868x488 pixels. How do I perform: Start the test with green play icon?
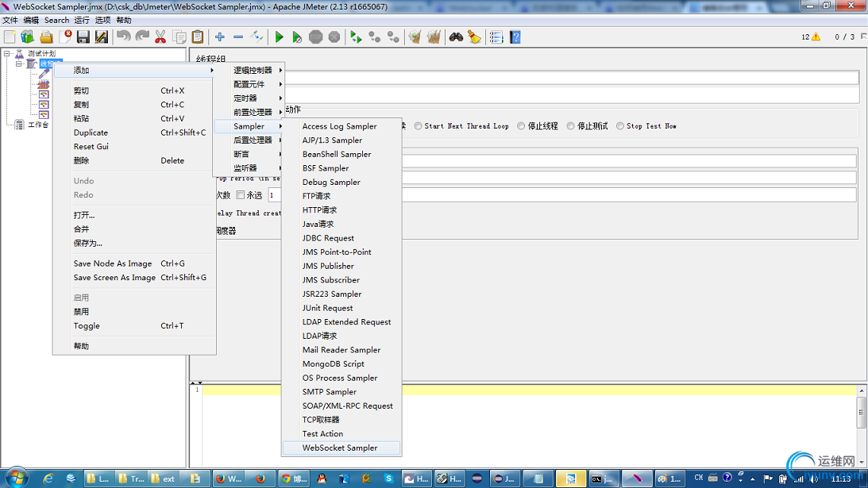pos(279,37)
